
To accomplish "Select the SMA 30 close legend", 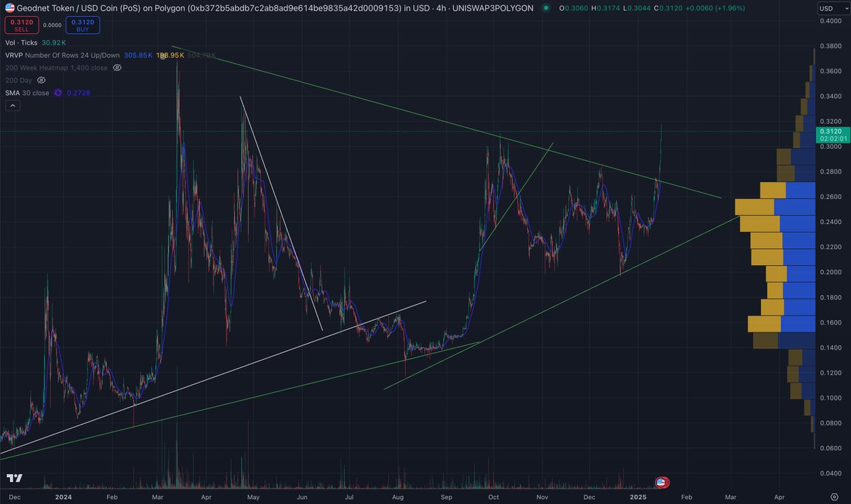I will coord(28,93).
